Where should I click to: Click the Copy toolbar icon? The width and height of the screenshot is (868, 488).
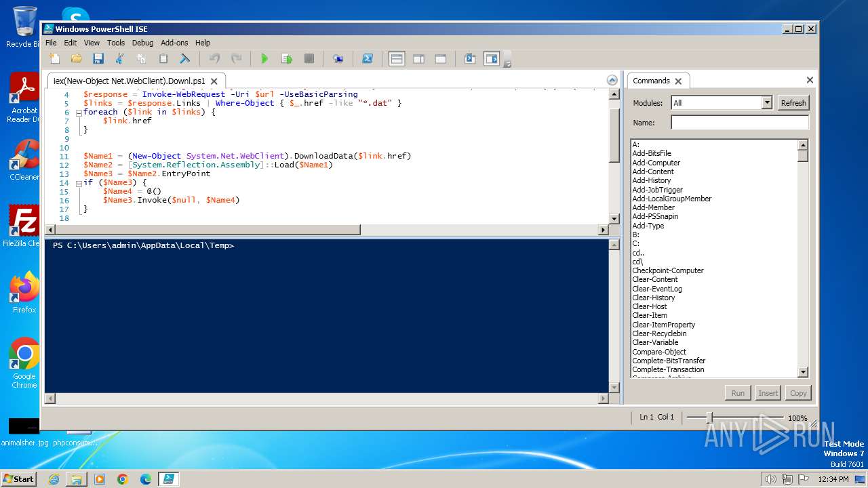[x=142, y=59]
